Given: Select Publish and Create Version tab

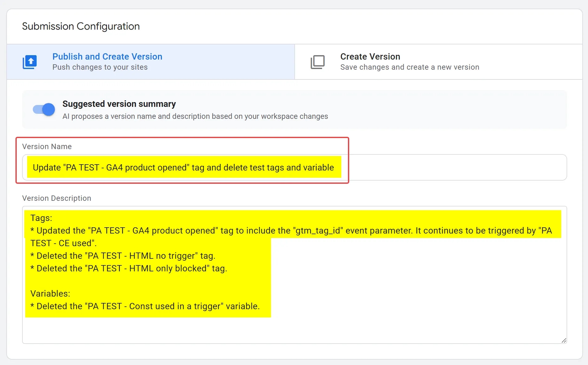Looking at the screenshot, I should pyautogui.click(x=151, y=62).
